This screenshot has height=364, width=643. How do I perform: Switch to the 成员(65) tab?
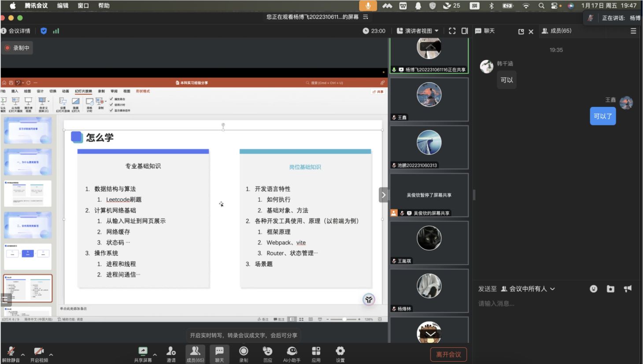[557, 31]
